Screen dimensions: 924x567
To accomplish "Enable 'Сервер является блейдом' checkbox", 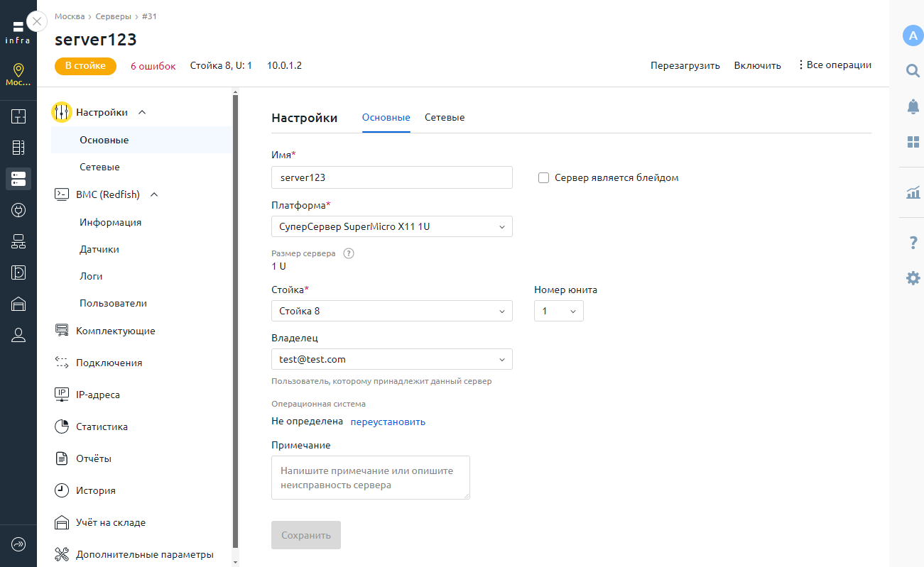I will point(544,178).
